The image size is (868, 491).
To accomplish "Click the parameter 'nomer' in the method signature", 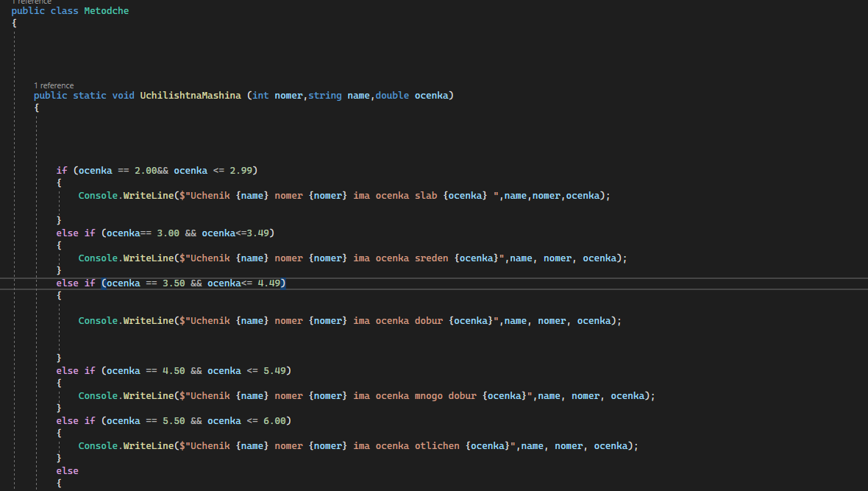I will [288, 95].
